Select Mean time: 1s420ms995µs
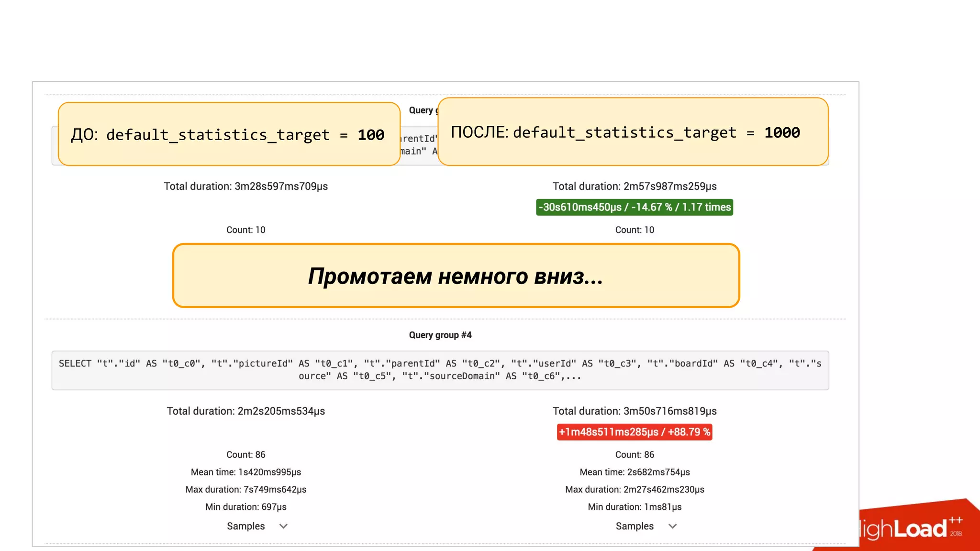Screen dimensions: 980x551 (246, 472)
